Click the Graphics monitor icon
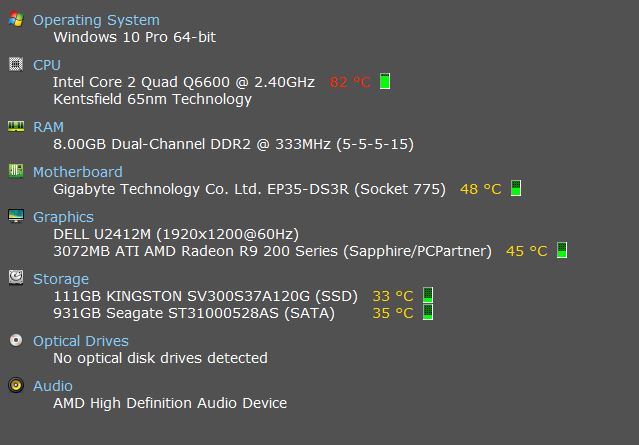Screen dimensions: 639x445 [x=16, y=216]
